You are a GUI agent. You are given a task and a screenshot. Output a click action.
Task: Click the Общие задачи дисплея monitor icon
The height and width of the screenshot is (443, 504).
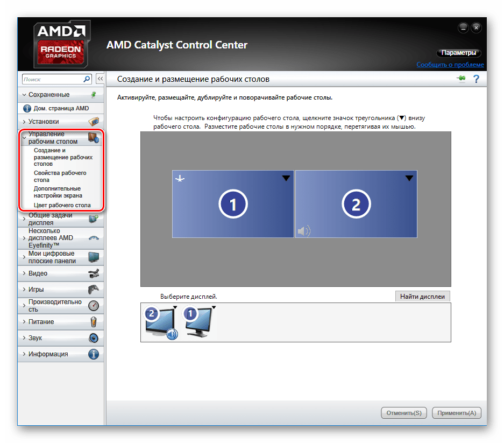[94, 219]
